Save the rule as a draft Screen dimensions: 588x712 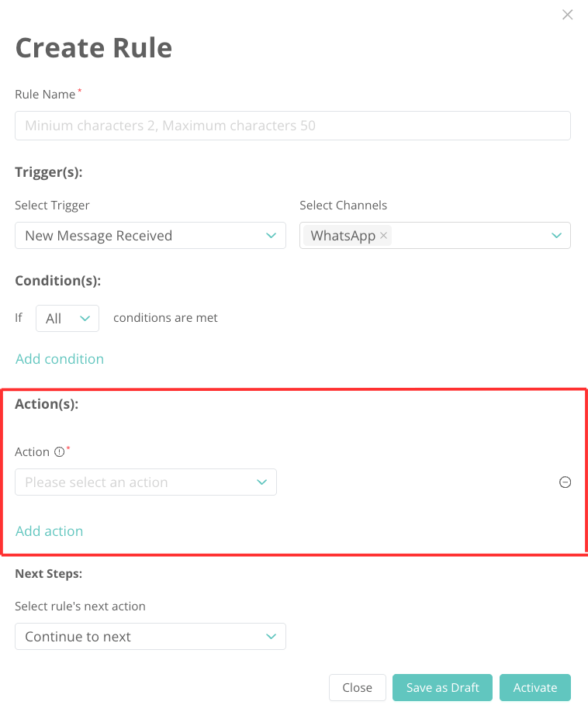tap(443, 688)
